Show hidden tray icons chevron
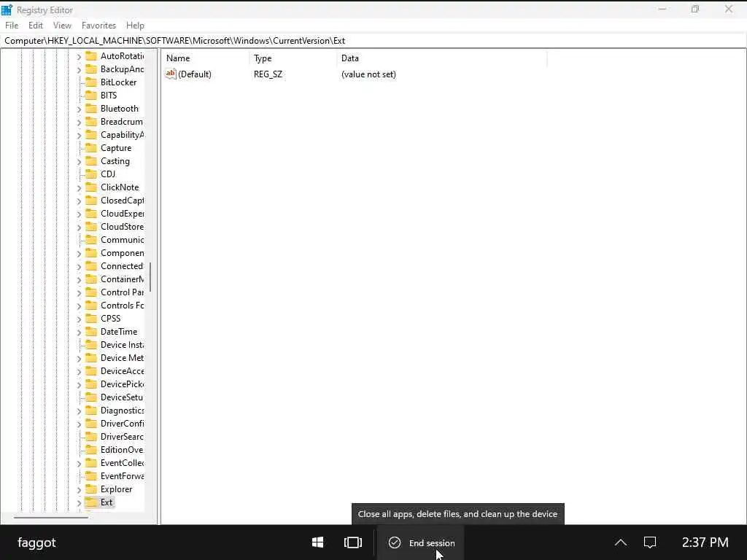 620,542
